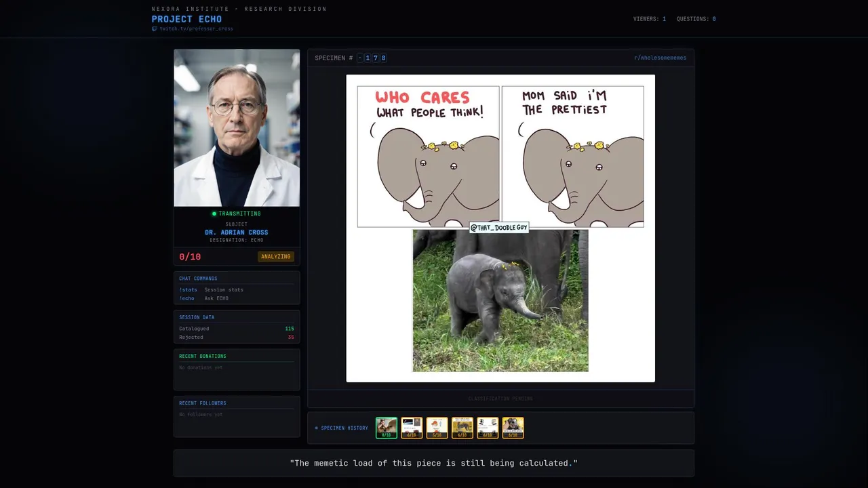Click the @THAT_DOODLEGUY credit tag
The image size is (868, 488).
[499, 228]
